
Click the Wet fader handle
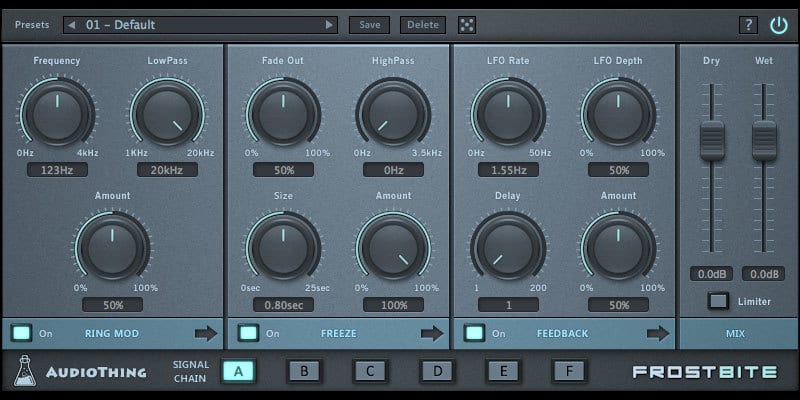[764, 141]
